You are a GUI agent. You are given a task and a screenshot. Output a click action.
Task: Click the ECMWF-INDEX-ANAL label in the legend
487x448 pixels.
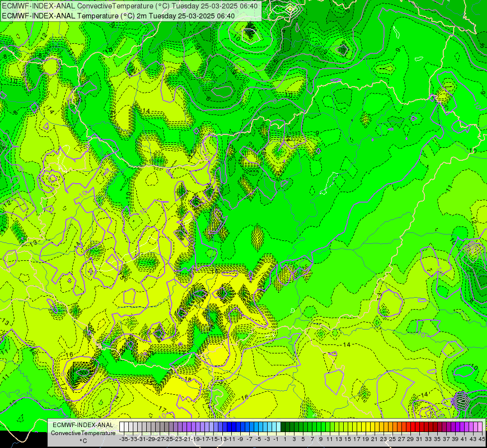coord(83,425)
